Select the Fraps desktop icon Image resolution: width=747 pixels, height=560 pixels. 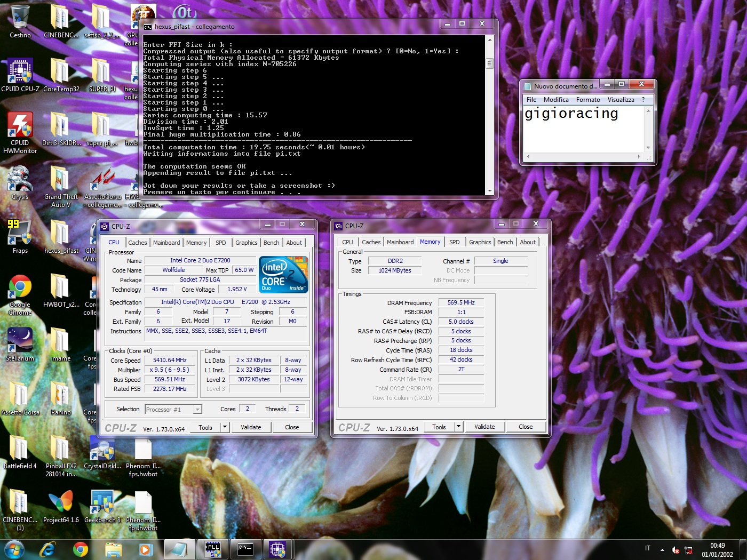(x=20, y=237)
